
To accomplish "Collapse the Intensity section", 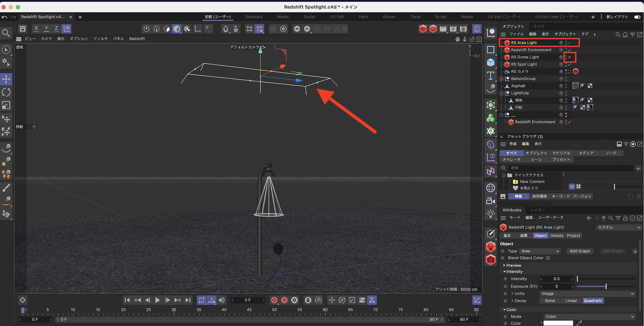I will (x=505, y=272).
